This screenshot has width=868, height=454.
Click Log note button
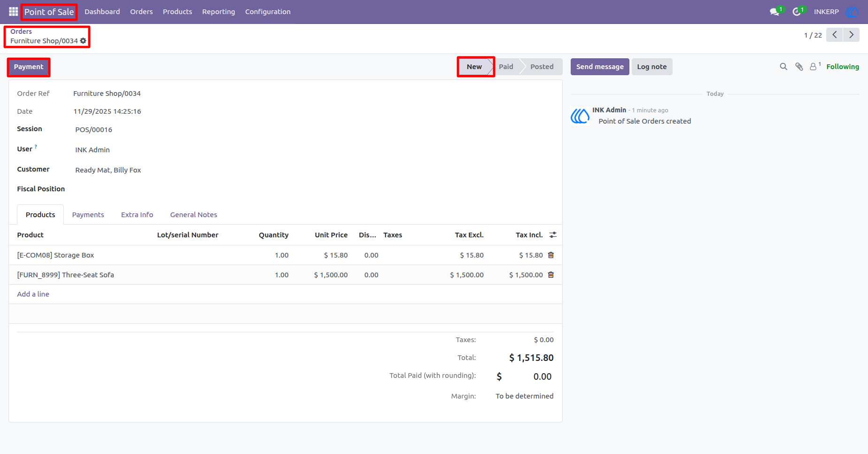click(x=652, y=67)
